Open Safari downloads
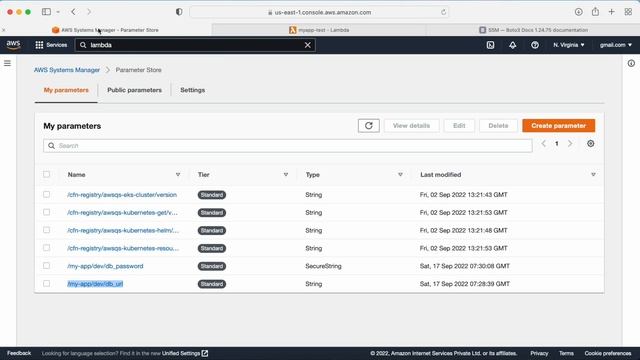 point(579,12)
